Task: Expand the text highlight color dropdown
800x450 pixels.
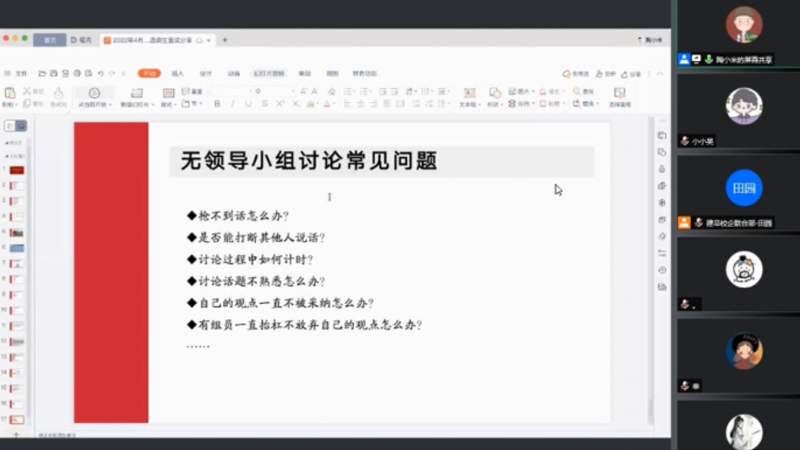Action: (x=318, y=104)
